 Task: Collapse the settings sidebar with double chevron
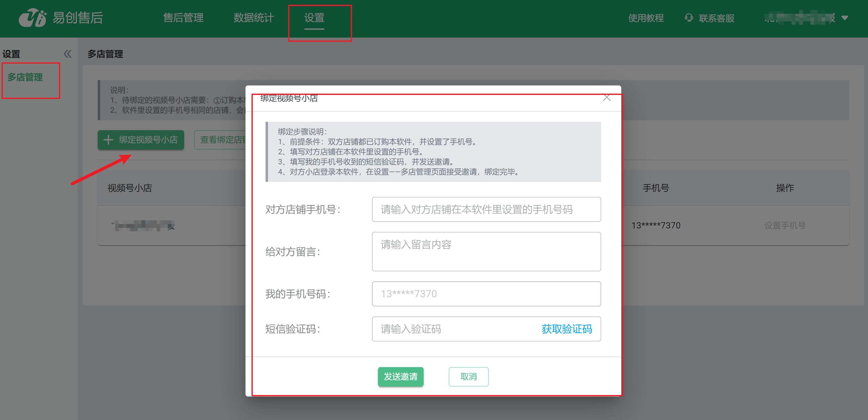pyautogui.click(x=67, y=54)
